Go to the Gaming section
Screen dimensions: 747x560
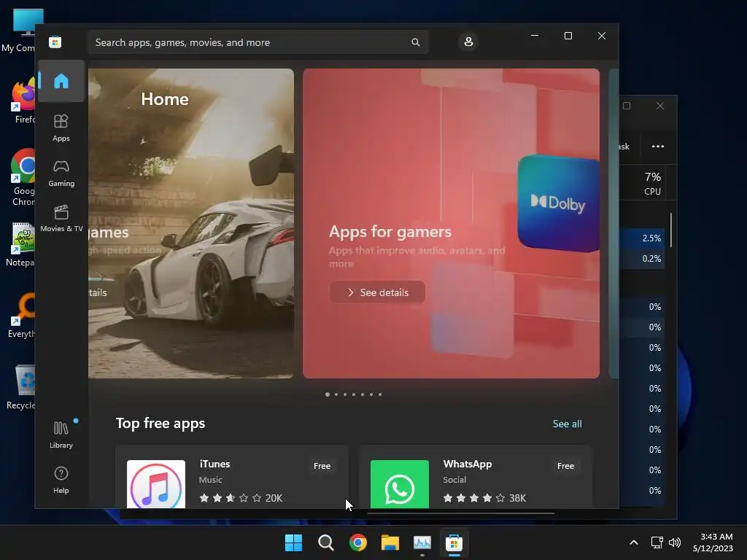(61, 174)
